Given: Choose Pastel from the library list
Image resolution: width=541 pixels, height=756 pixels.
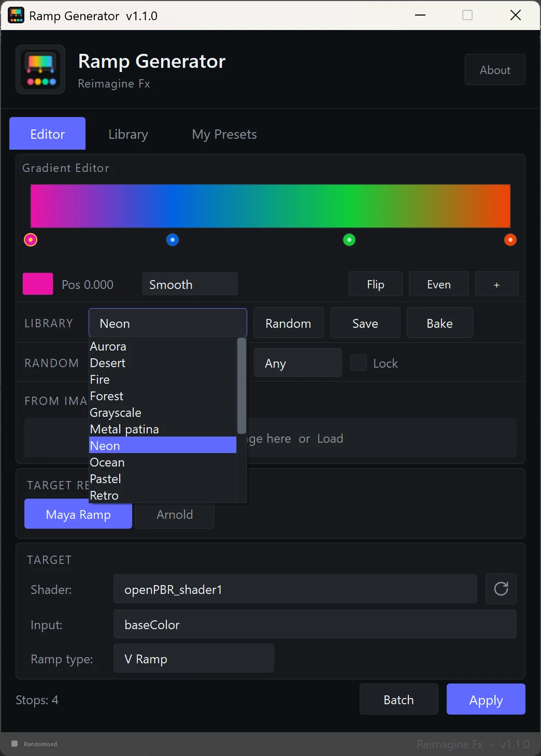Looking at the screenshot, I should 163,479.
